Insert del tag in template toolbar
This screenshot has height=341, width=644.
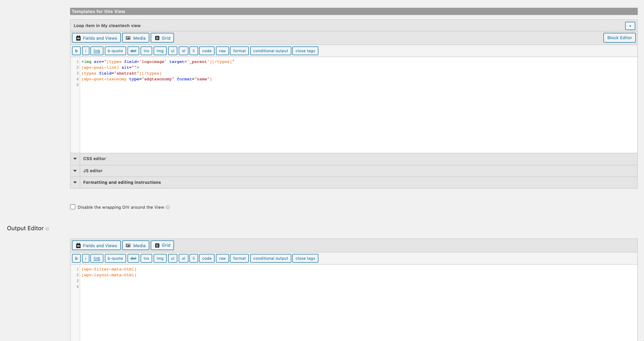pyautogui.click(x=133, y=51)
